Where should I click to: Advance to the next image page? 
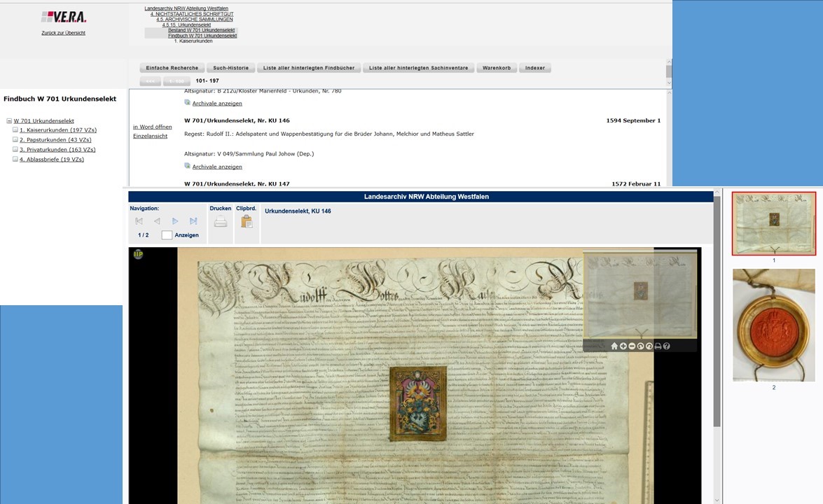[x=175, y=221]
